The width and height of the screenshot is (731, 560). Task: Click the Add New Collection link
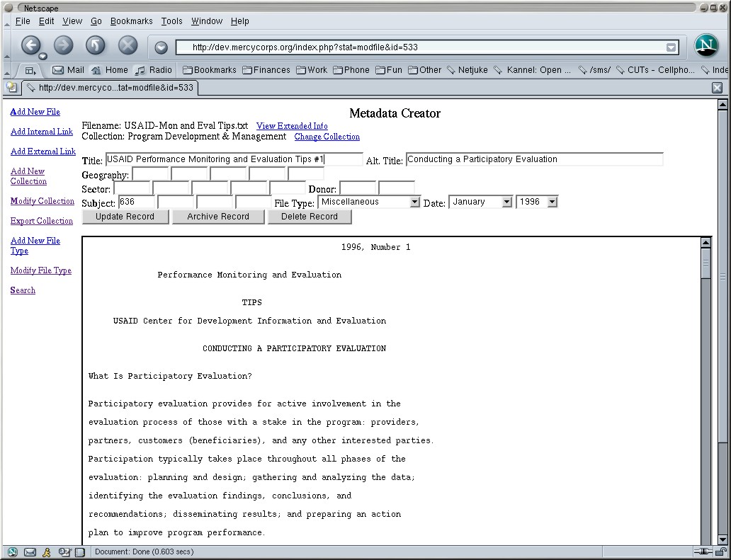pyautogui.click(x=28, y=176)
